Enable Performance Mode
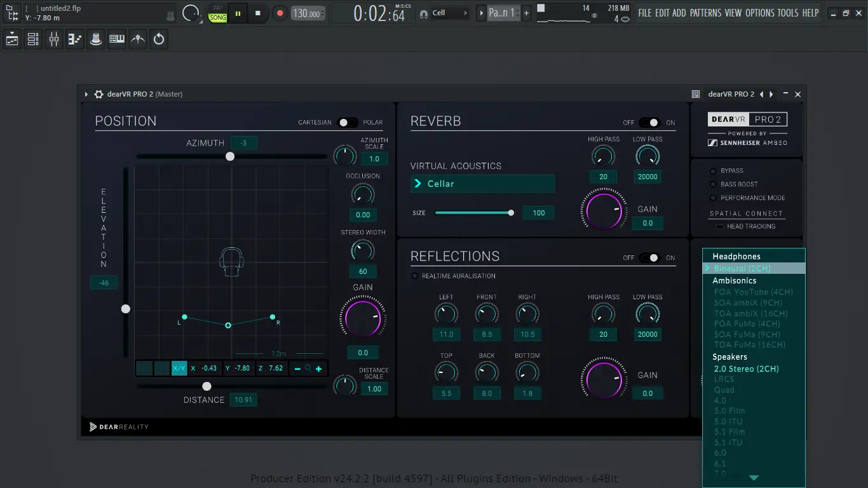 click(x=713, y=198)
